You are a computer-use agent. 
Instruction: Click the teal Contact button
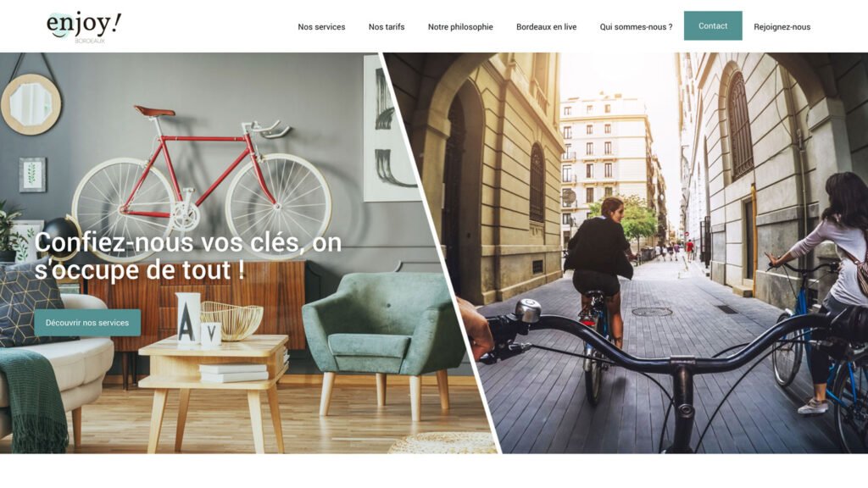713,25
